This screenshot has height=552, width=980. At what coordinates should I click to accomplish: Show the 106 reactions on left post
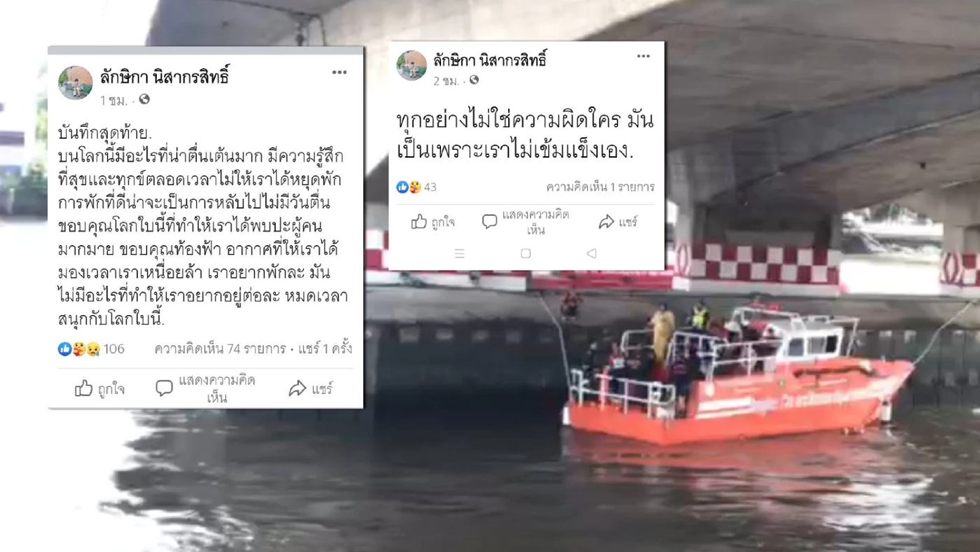pyautogui.click(x=91, y=349)
